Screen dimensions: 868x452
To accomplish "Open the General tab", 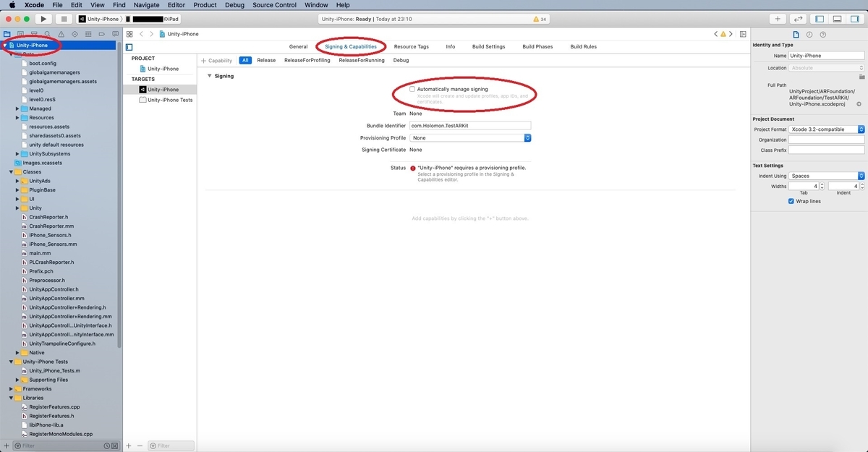I will tap(299, 46).
